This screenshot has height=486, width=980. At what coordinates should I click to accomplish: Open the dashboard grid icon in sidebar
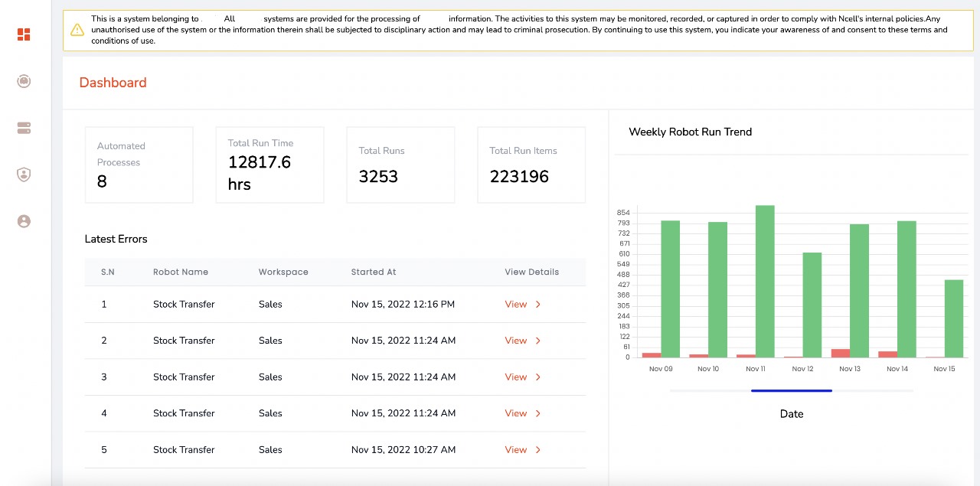point(24,34)
